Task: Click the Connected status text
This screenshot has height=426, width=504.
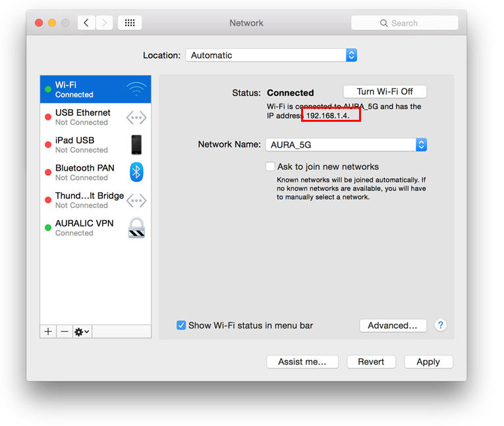Action: click(291, 93)
